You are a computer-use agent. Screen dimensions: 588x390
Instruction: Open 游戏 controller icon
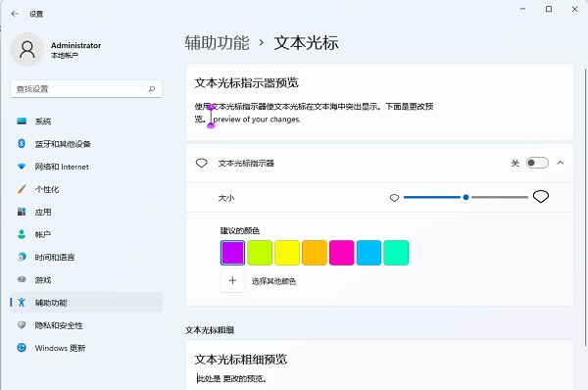[22, 279]
